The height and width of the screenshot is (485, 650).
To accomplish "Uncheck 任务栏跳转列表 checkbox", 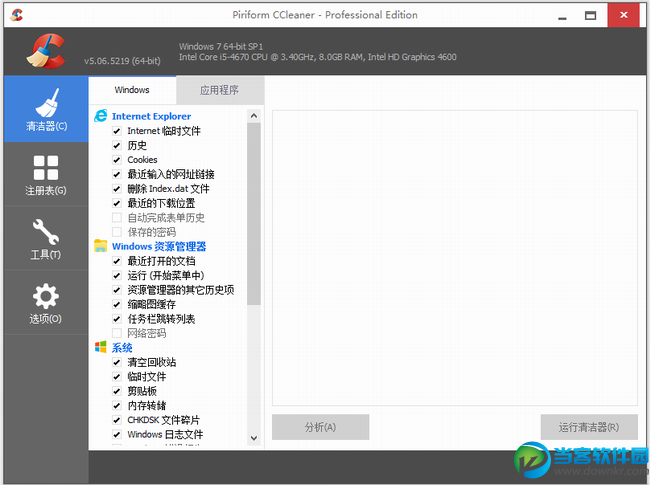I will [x=117, y=319].
